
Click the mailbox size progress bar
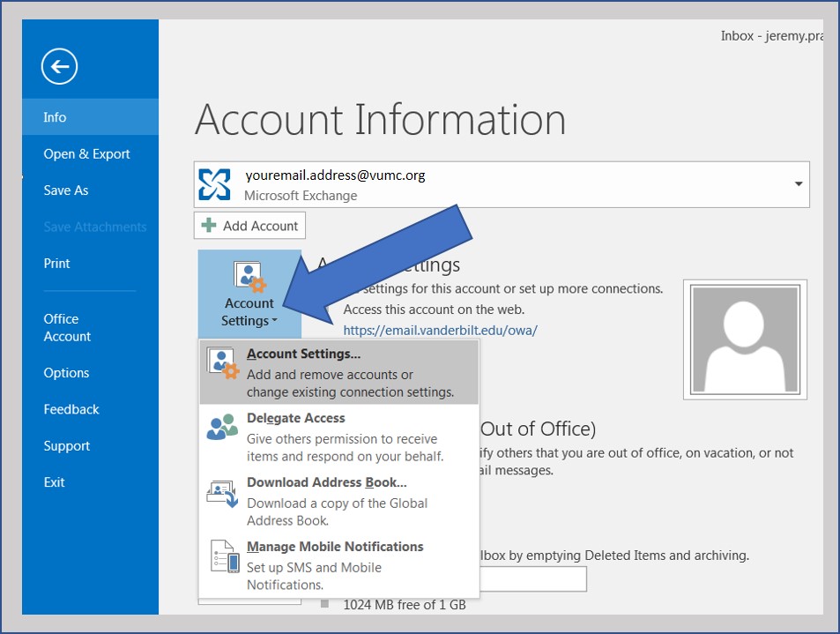533,578
